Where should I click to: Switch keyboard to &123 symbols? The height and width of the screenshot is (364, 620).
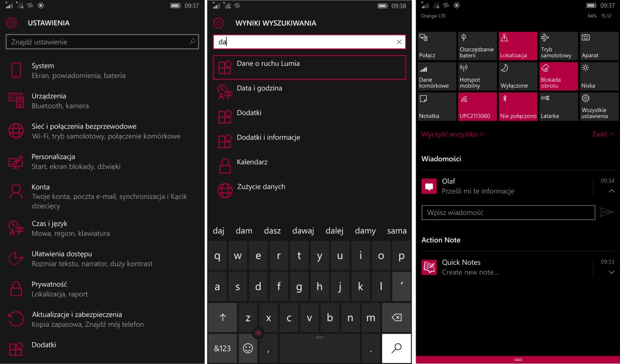click(222, 348)
